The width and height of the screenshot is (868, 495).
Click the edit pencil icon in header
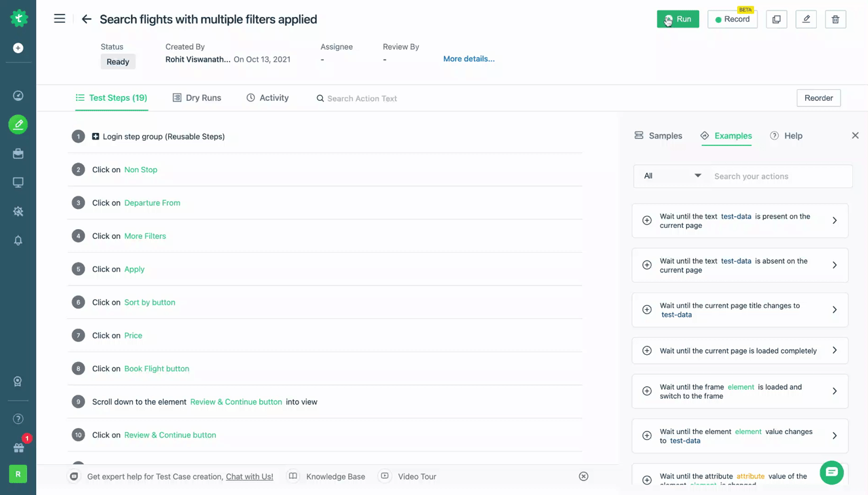[806, 19]
